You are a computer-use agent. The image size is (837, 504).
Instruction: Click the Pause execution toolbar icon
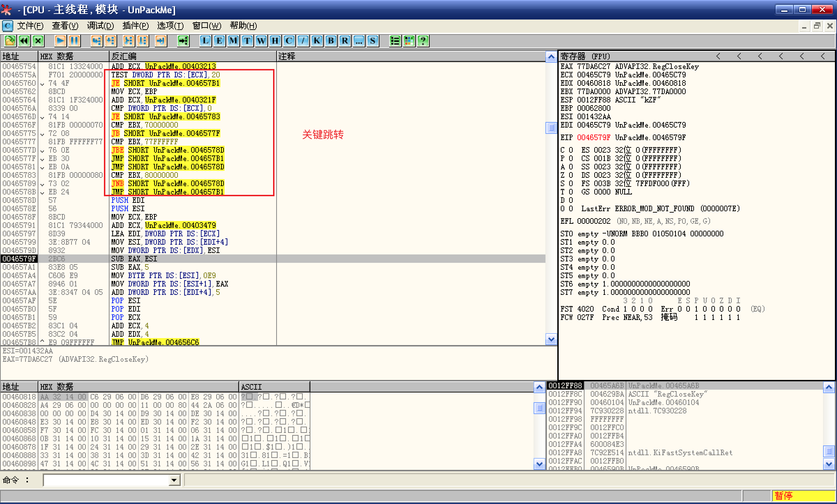click(74, 41)
